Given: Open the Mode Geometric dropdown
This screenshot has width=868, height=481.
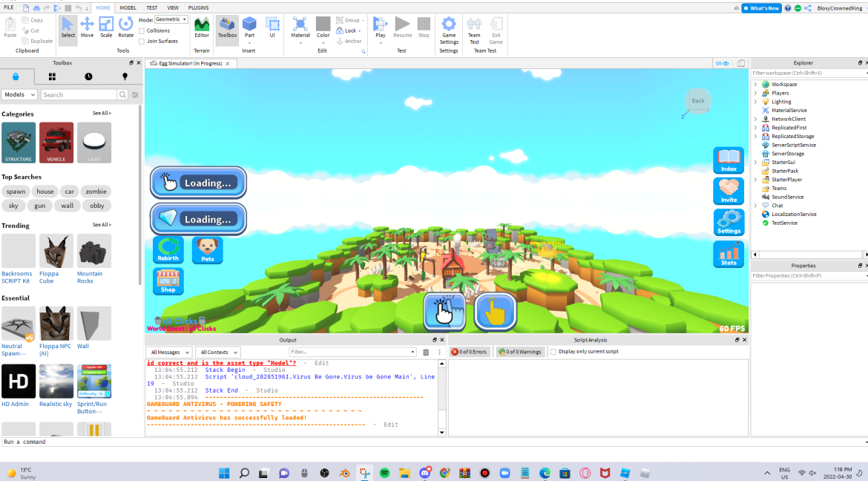Looking at the screenshot, I should 171,19.
